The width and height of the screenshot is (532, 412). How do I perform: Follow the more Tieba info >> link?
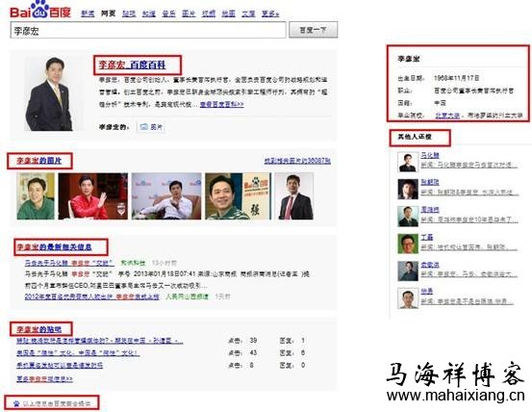coord(45,378)
